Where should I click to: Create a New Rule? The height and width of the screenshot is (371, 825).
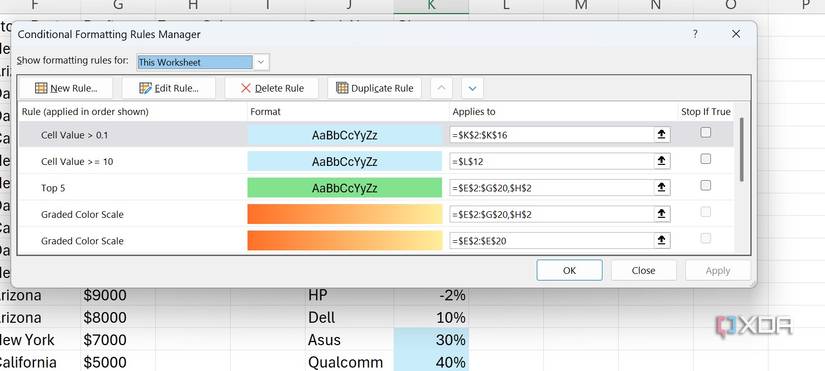tap(66, 88)
